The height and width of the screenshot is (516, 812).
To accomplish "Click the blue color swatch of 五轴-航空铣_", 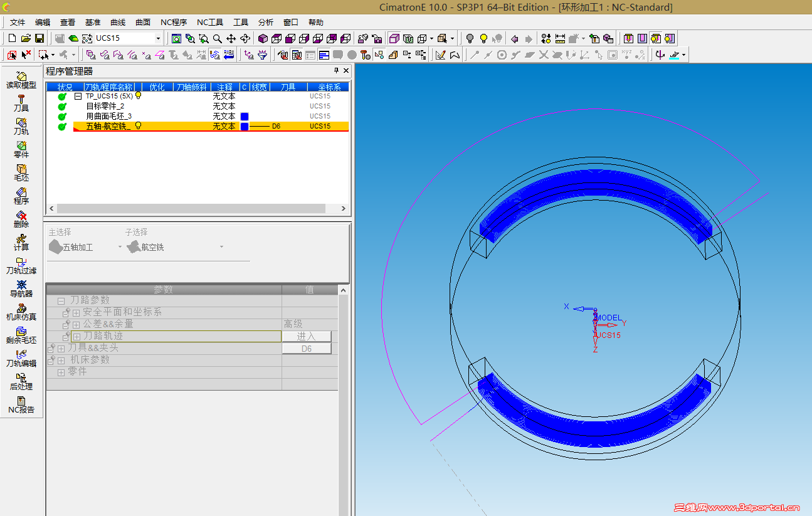I will tap(245, 127).
